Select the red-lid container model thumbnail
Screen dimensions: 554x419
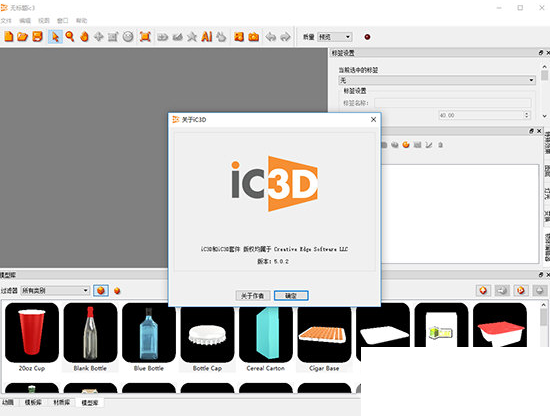500,324
